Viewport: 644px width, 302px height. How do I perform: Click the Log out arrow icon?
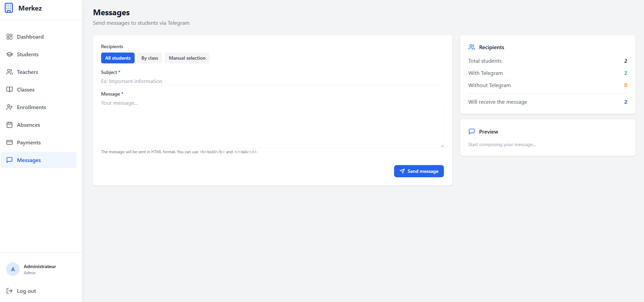point(9,291)
